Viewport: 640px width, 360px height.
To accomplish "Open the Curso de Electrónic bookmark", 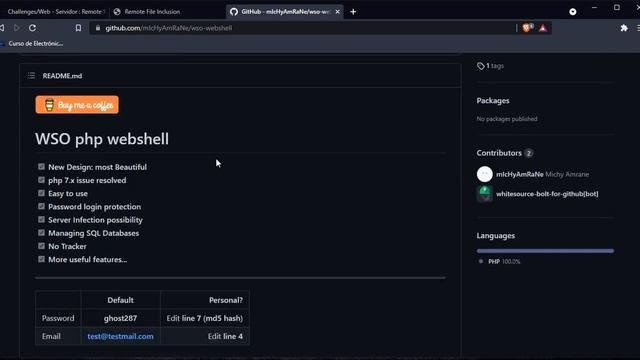I will [33, 43].
